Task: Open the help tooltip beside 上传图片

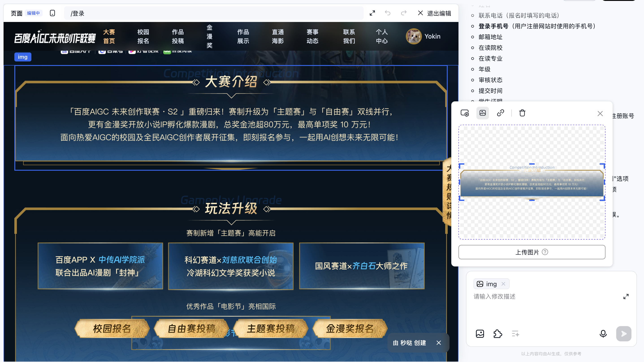Action: [x=545, y=252]
